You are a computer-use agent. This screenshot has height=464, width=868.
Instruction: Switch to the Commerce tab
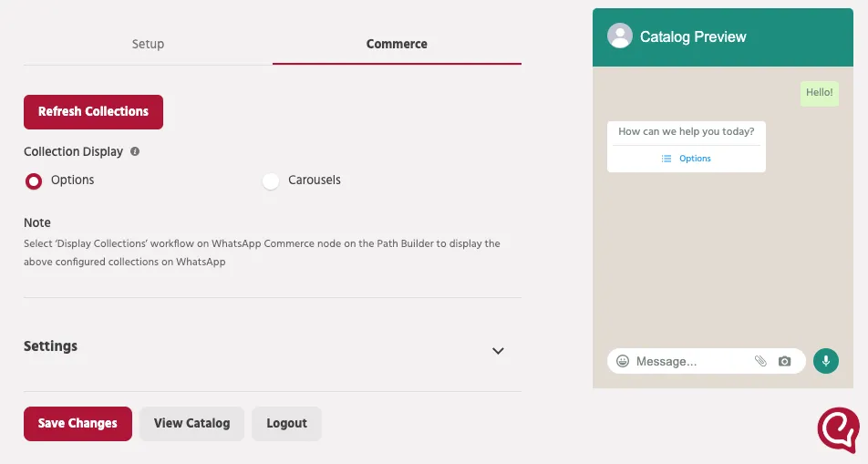point(397,44)
